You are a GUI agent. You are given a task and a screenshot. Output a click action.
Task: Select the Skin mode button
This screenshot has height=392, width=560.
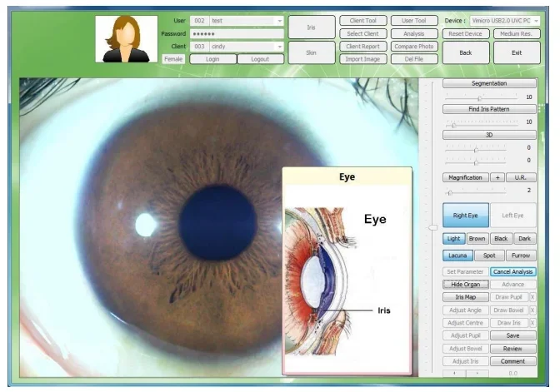[x=312, y=52]
